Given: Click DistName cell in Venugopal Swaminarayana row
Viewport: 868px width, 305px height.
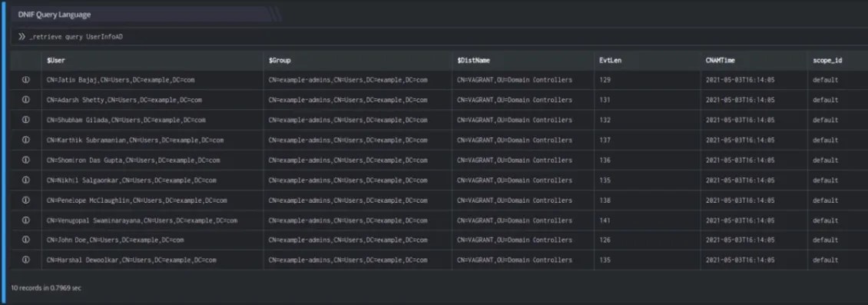Looking at the screenshot, I should pyautogui.click(x=523, y=220).
